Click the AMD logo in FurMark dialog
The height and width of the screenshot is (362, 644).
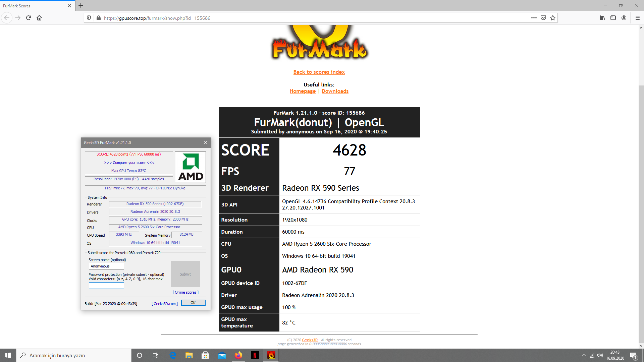coord(191,167)
